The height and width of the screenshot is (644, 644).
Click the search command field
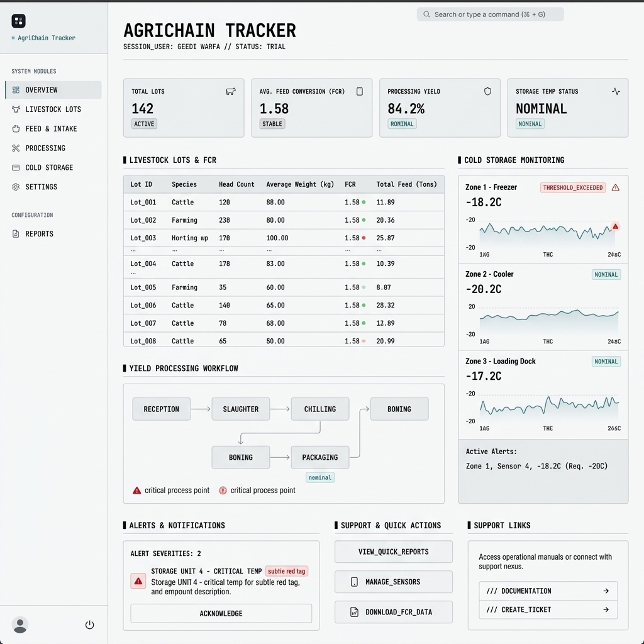point(490,14)
